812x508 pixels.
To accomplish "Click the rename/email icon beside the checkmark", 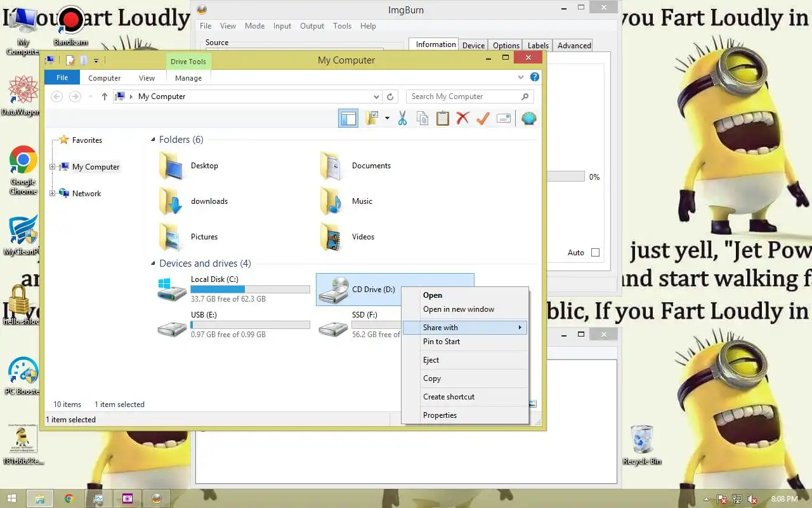I will click(x=504, y=118).
